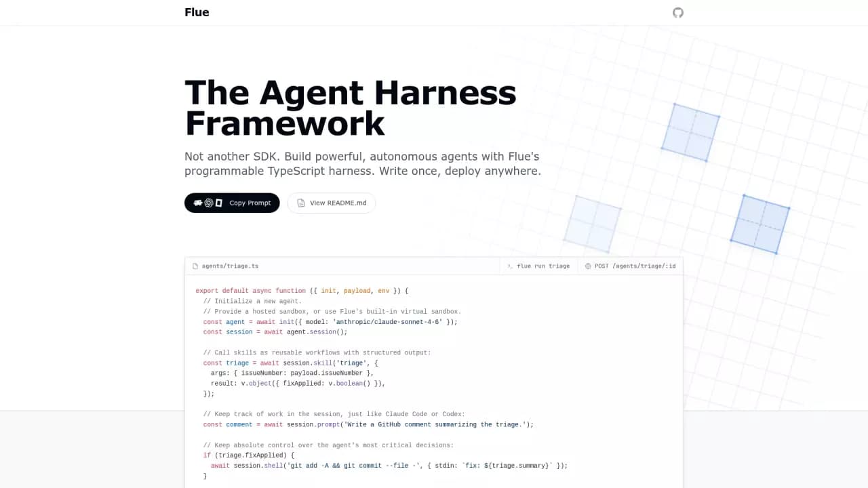The image size is (868, 488).
Task: Open the View README.md button
Action: pos(332,203)
